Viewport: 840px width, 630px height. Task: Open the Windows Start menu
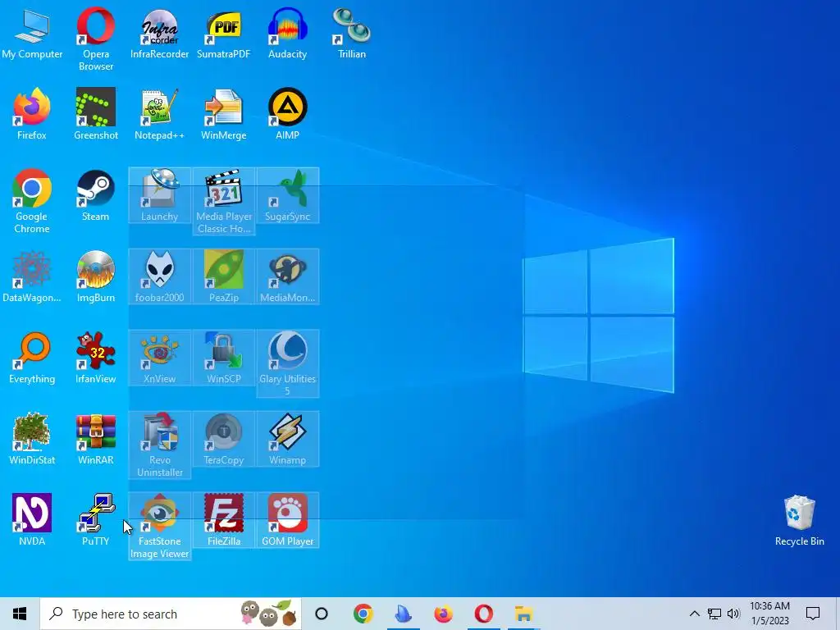click(20, 614)
